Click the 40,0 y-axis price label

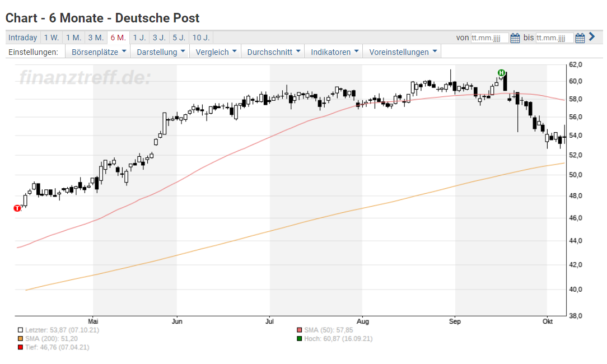(x=576, y=290)
